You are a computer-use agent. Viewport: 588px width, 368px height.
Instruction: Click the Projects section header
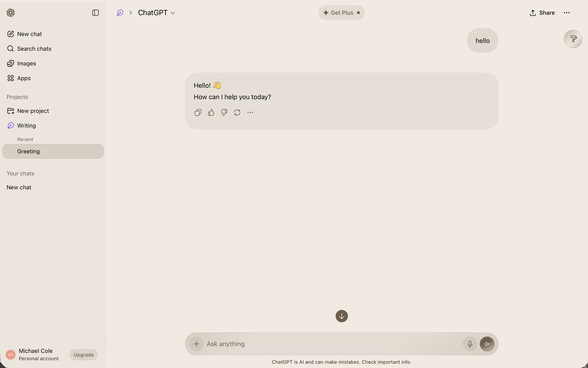[17, 97]
